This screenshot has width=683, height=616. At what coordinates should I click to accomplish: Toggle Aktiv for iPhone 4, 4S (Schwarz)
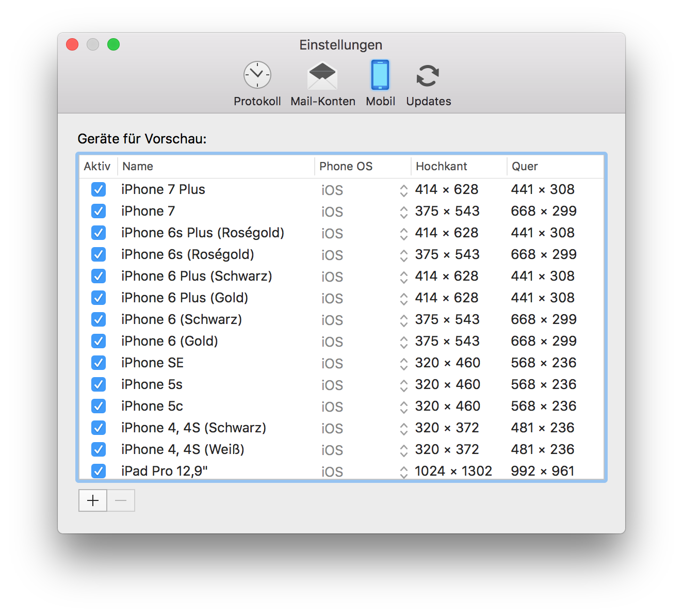point(99,428)
